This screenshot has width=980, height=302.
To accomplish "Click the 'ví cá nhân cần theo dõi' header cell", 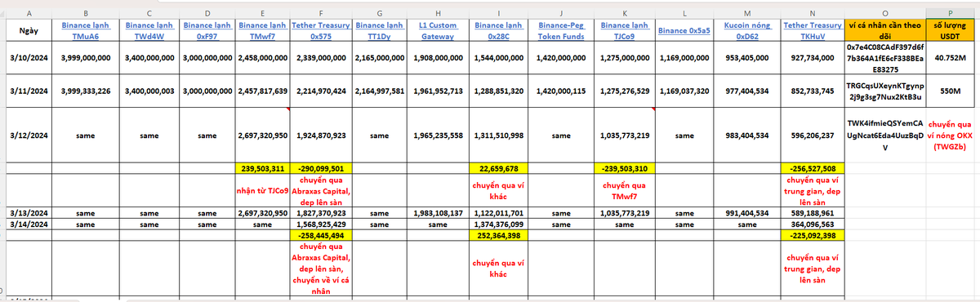I will click(x=885, y=30).
